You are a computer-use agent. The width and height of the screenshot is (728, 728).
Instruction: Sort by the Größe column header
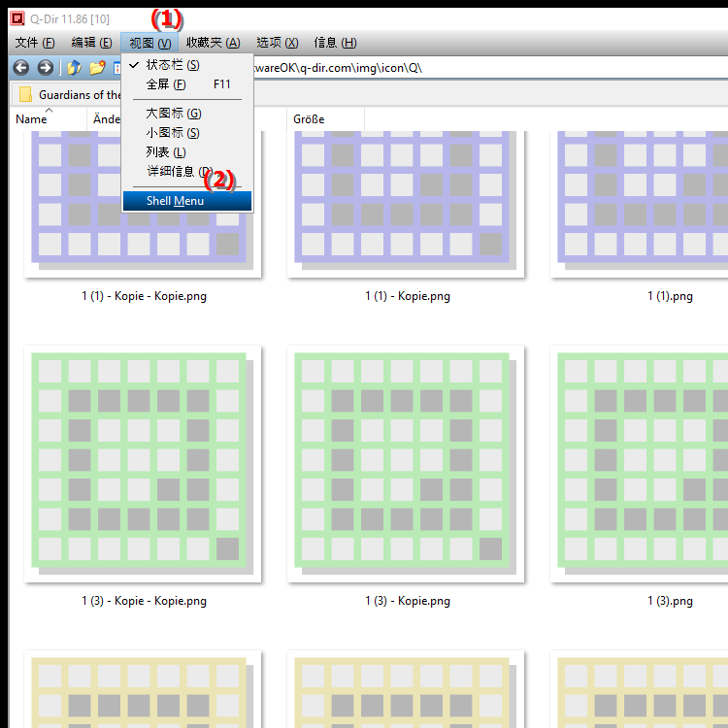tap(309, 119)
